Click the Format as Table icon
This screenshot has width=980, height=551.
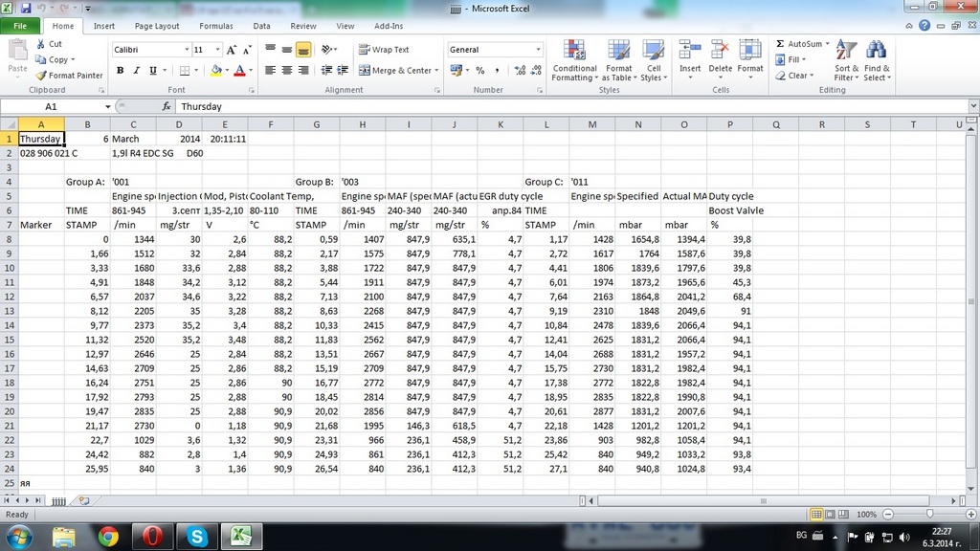click(x=619, y=51)
